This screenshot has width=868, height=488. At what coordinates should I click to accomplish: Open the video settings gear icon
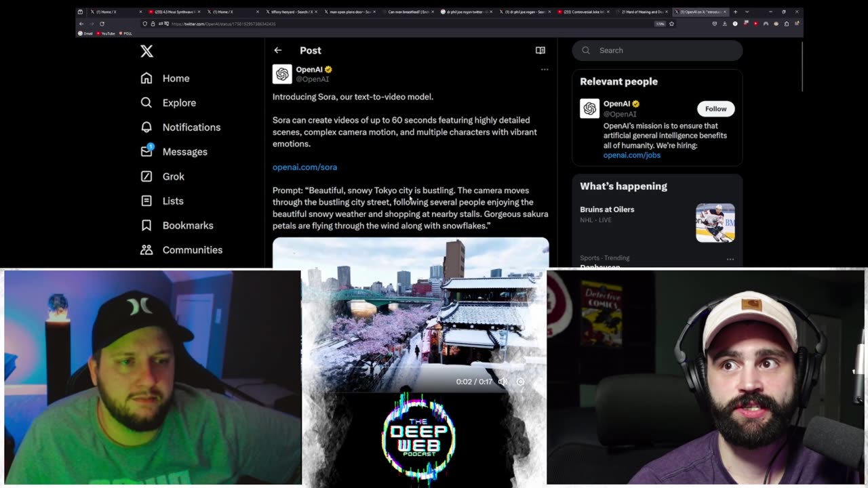click(521, 382)
